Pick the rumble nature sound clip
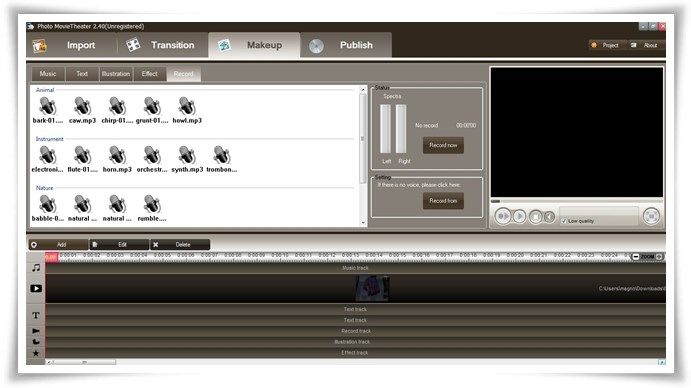This screenshot has width=691, height=388. (x=152, y=208)
